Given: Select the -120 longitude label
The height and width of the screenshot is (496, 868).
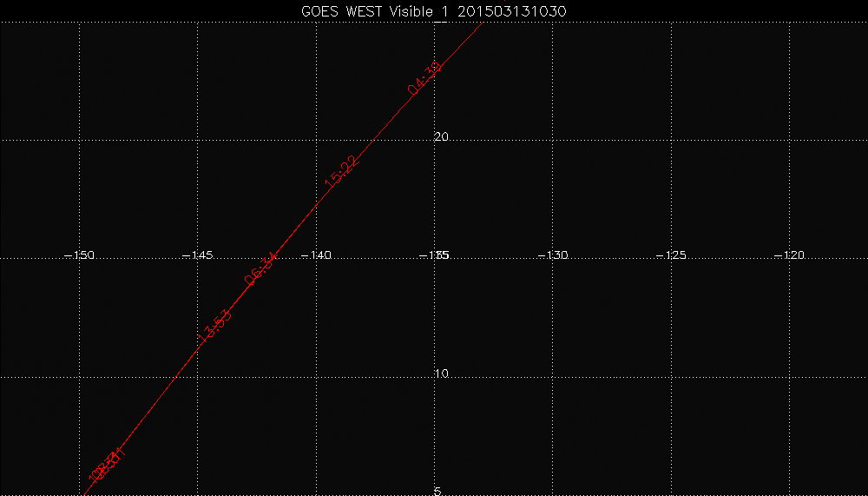Looking at the screenshot, I should coord(789,255).
